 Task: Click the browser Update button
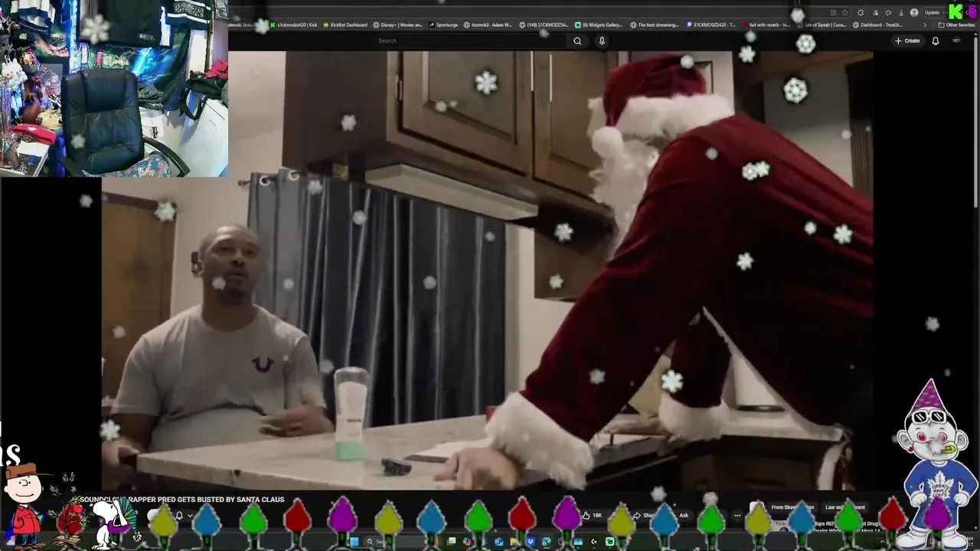coord(932,13)
